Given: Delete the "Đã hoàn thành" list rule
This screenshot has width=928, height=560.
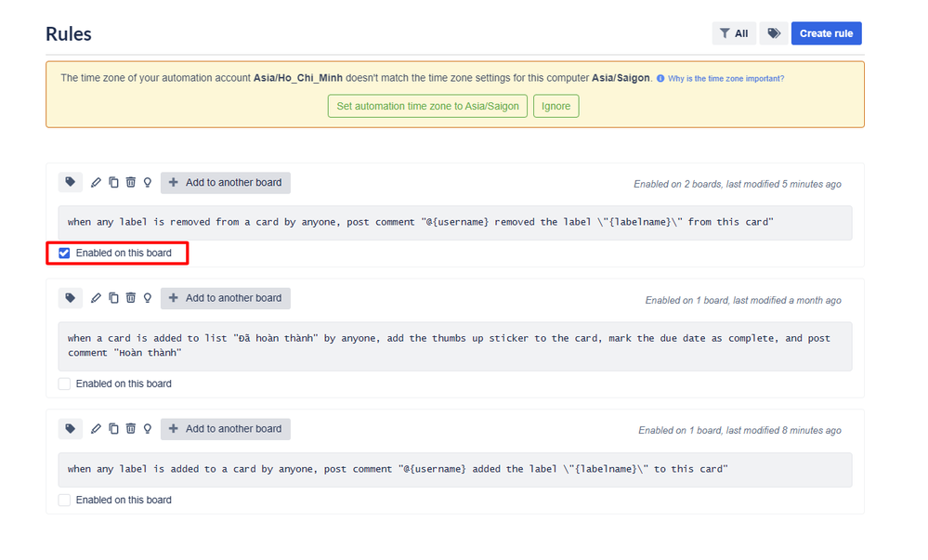Looking at the screenshot, I should tap(131, 298).
